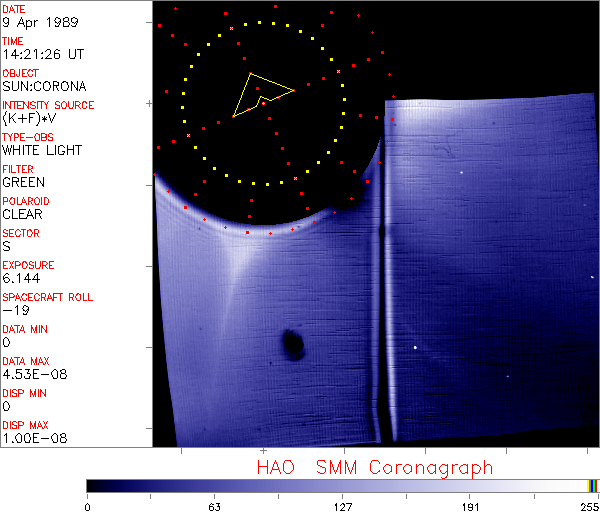The width and height of the screenshot is (600, 512).
Task: Click the HAO SMM Coronagraph title
Action: 374,467
